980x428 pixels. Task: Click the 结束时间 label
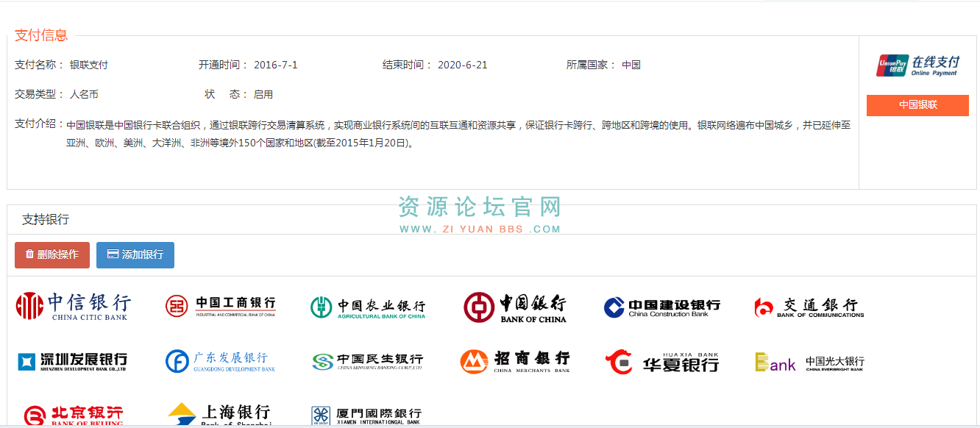tap(407, 65)
